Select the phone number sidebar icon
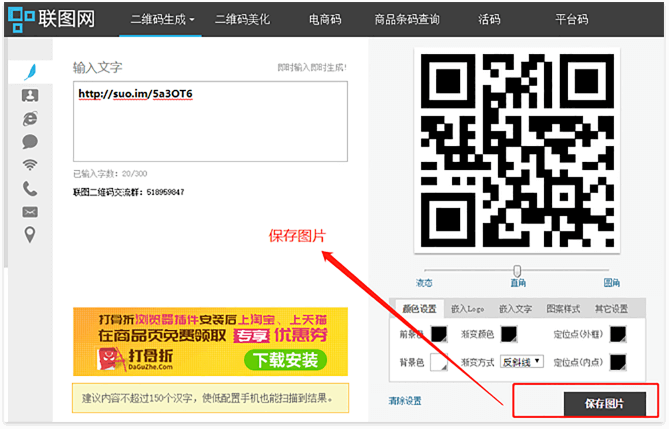 (30, 188)
